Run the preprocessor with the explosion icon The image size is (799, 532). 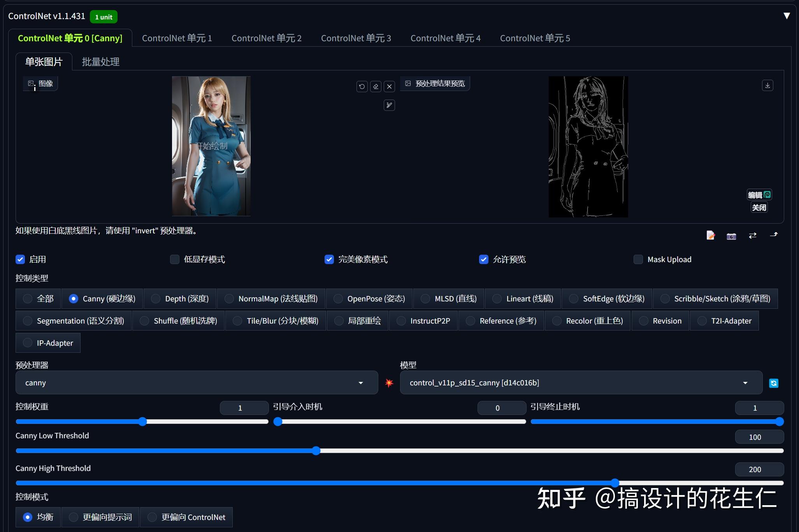pos(388,383)
